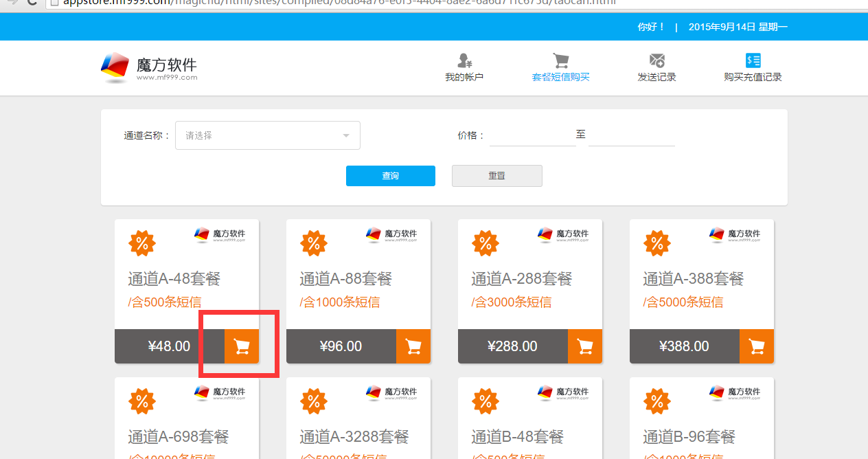This screenshot has height=459, width=868.
Task: Click the ¥288.00 price
Action: point(512,346)
